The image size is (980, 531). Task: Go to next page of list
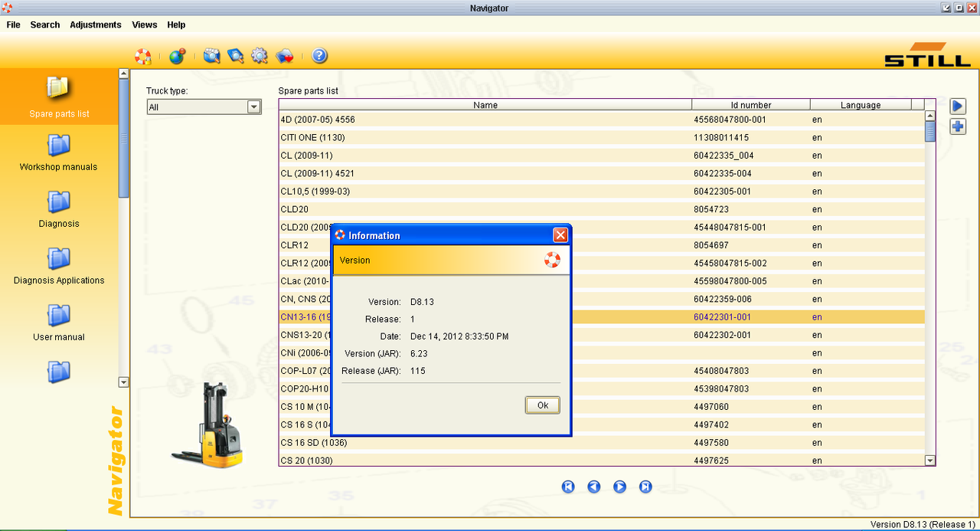click(620, 487)
